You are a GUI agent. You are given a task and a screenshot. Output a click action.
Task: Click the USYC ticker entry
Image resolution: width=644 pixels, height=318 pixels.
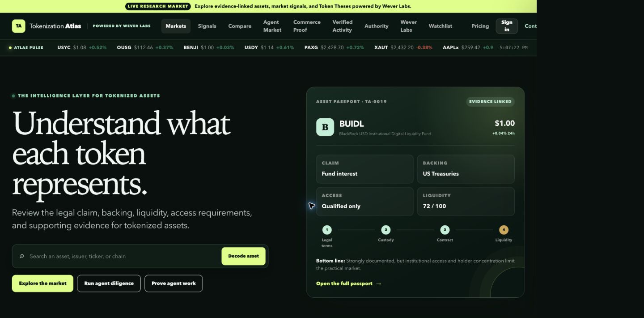tap(82, 47)
